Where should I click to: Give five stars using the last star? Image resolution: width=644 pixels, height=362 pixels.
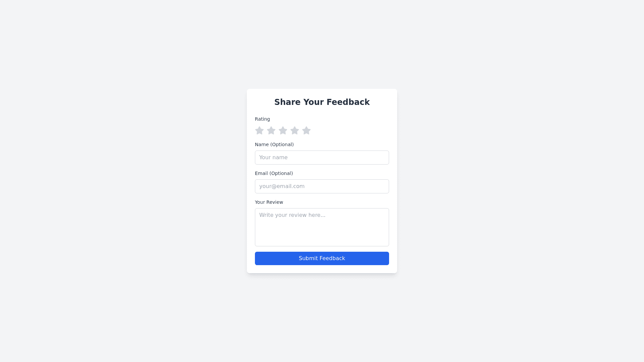306,130
